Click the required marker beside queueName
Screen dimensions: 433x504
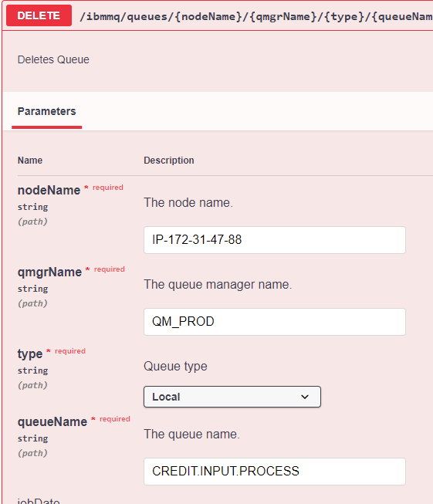(114, 419)
